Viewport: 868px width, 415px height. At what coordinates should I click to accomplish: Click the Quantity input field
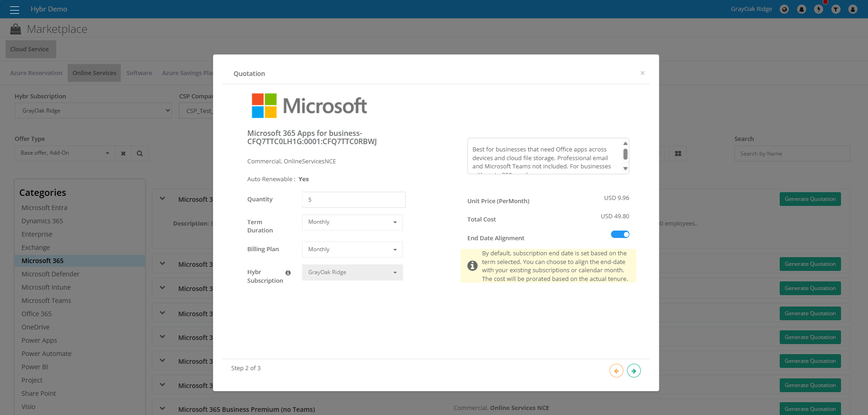click(354, 200)
